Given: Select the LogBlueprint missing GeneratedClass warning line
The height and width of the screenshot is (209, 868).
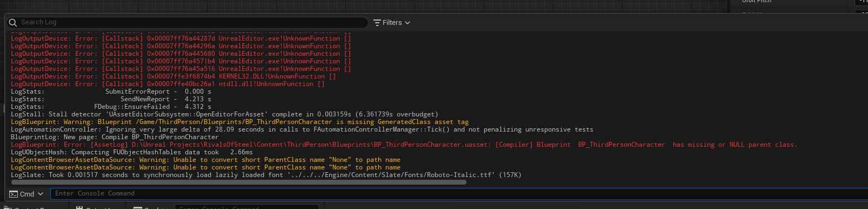Looking at the screenshot, I should tap(239, 122).
